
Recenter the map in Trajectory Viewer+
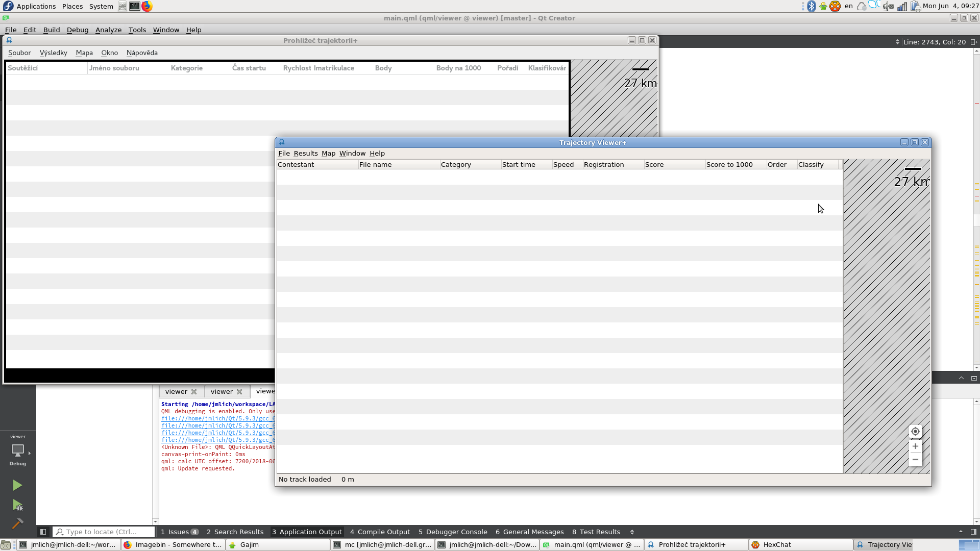[x=915, y=432]
